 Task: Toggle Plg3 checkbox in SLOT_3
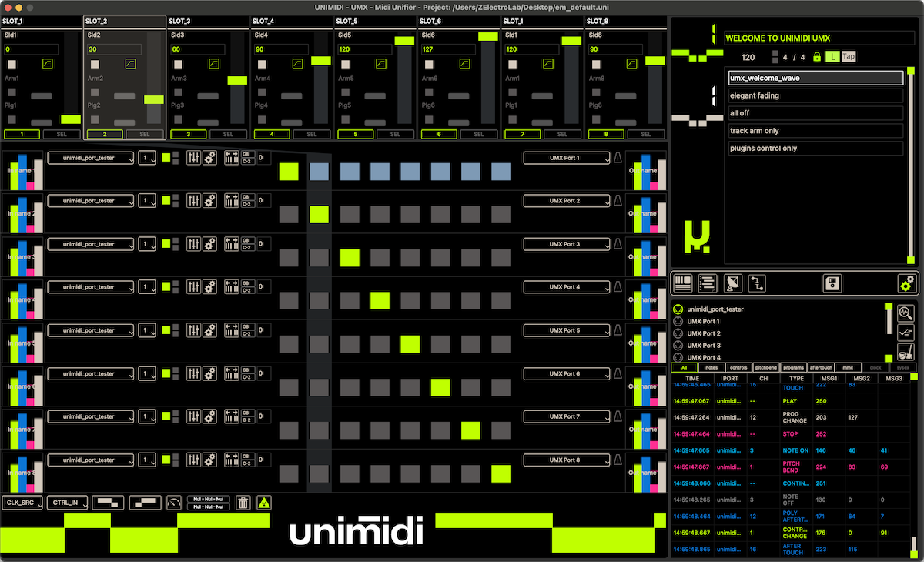pos(178,119)
